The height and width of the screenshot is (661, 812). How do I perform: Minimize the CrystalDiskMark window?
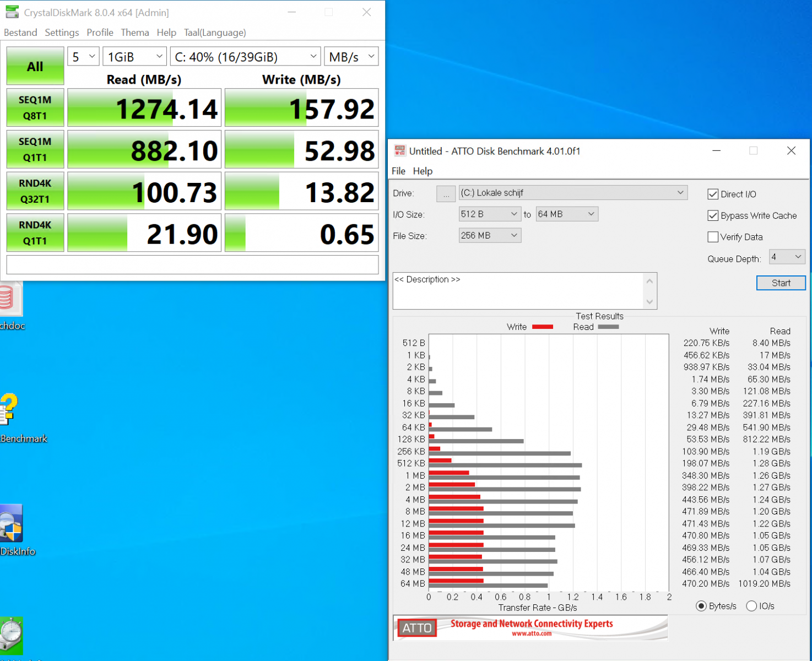pyautogui.click(x=292, y=12)
